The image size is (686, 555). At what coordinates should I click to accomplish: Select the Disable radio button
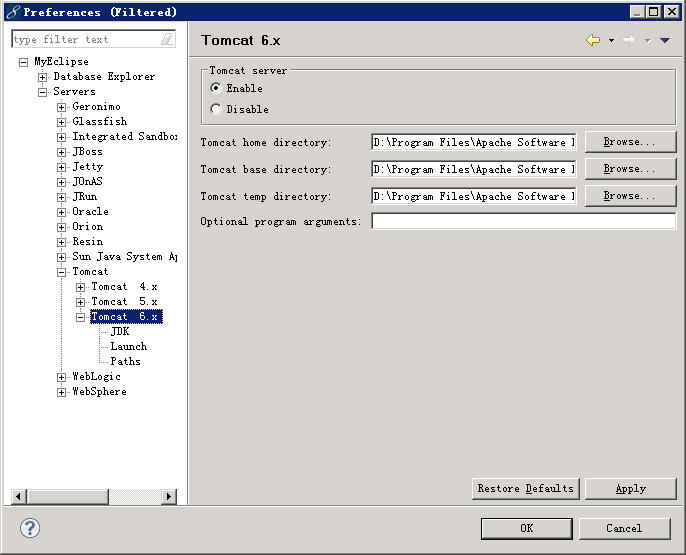tap(216, 109)
